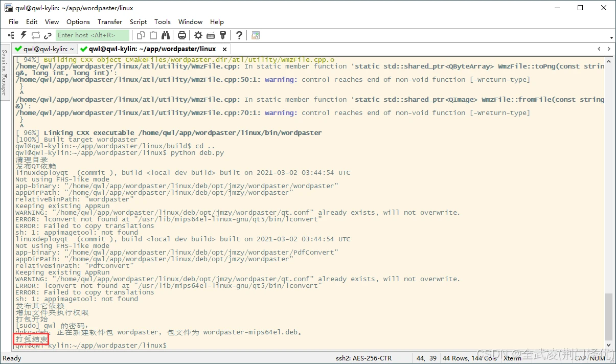Open the Keymap Editor keyboard icon
This screenshot has width=616, height=364.
pos(211,35)
